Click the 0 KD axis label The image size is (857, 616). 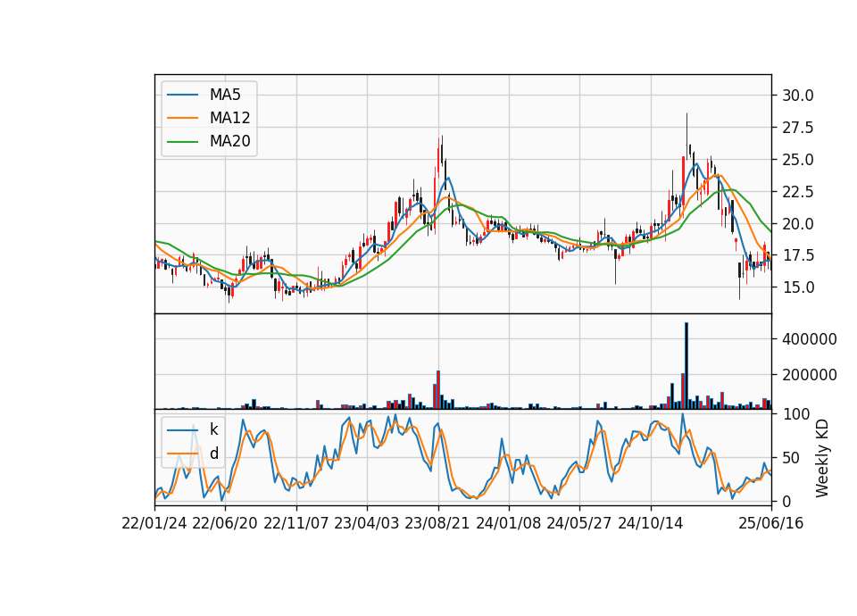pos(786,501)
